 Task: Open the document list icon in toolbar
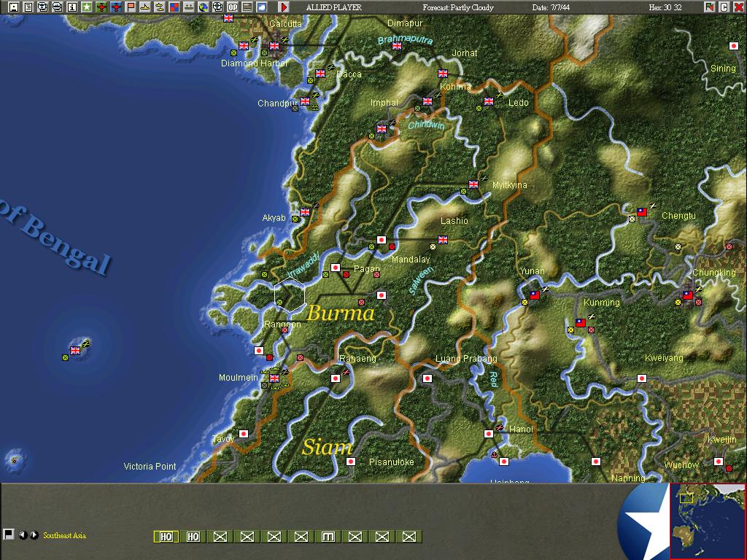click(x=28, y=7)
